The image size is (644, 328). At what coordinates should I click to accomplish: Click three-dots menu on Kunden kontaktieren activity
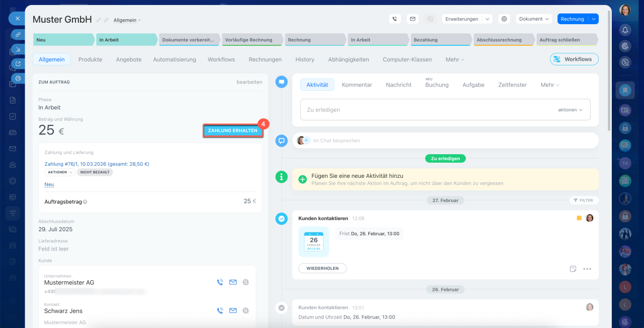pyautogui.click(x=587, y=269)
